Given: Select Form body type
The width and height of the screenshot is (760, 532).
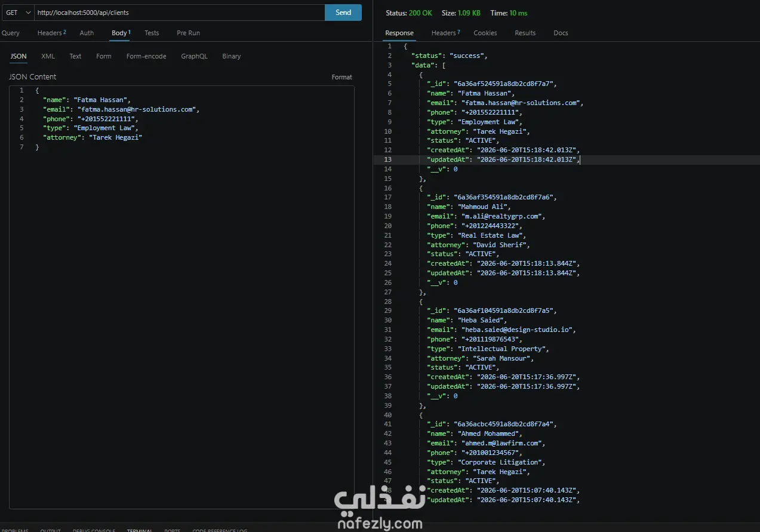Looking at the screenshot, I should coord(104,56).
